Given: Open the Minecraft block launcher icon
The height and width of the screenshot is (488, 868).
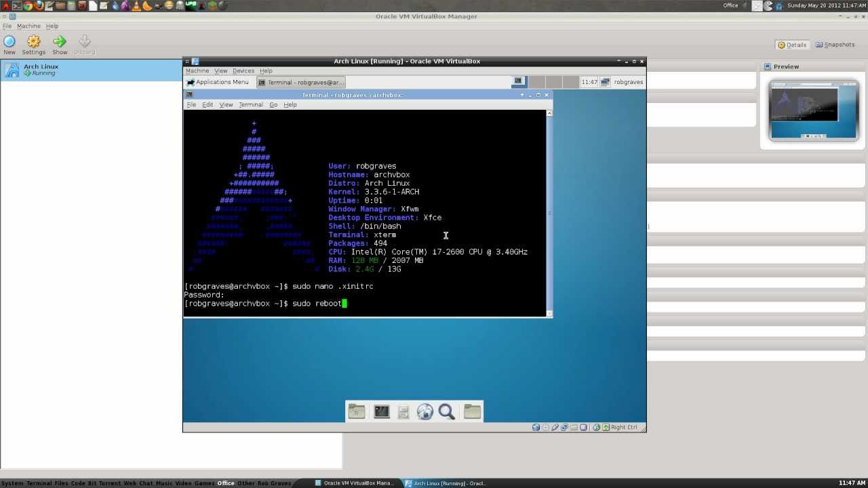Looking at the screenshot, I should click(212, 5).
